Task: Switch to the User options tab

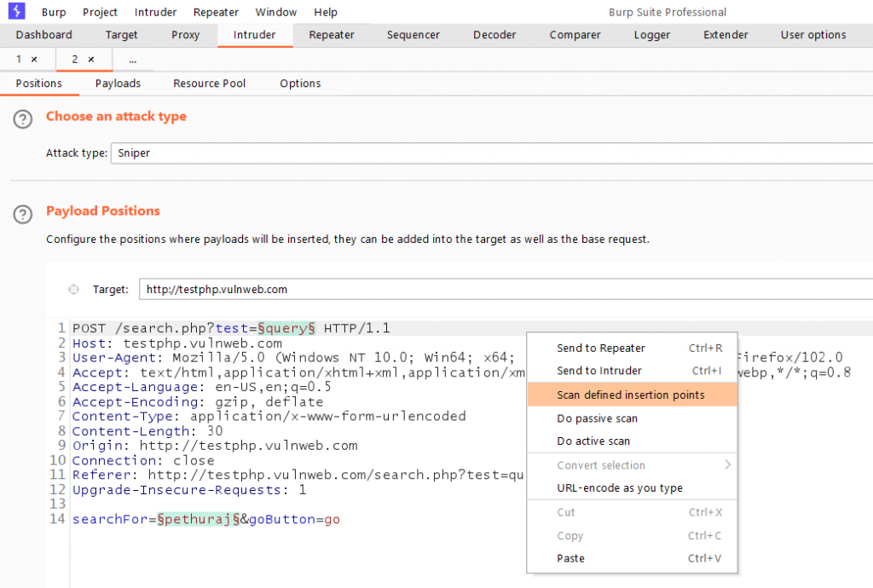Action: [x=813, y=35]
